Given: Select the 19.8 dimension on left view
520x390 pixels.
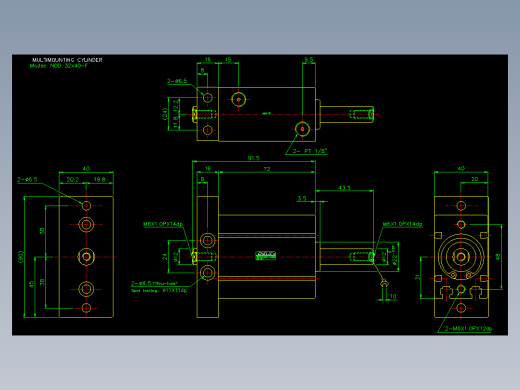Looking at the screenshot, I should click(99, 179).
